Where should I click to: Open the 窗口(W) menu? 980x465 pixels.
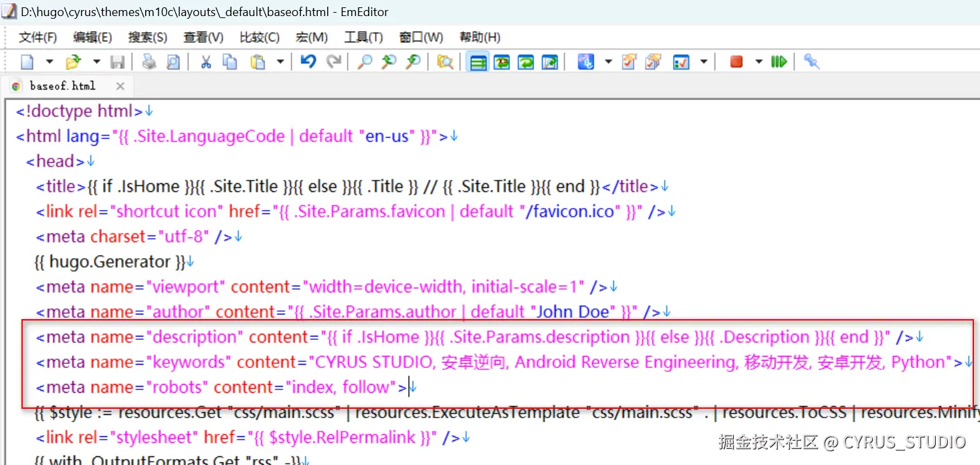pos(421,37)
